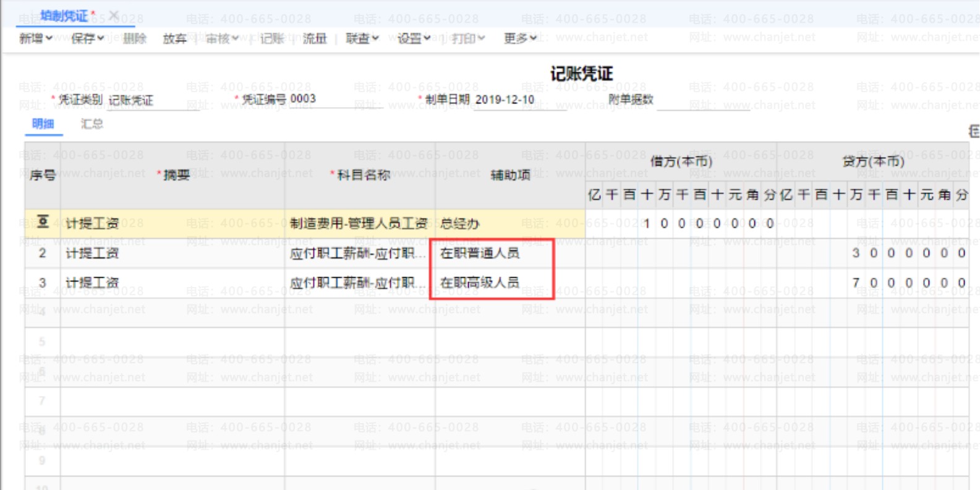Click the 流量 toolbar button

314,38
